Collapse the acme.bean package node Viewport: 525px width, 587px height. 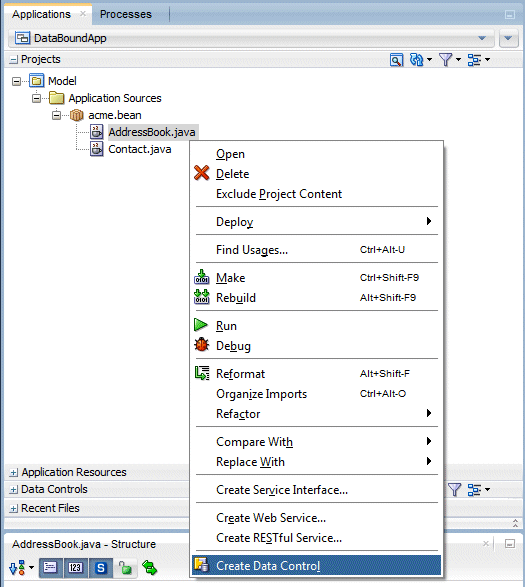coord(56,115)
